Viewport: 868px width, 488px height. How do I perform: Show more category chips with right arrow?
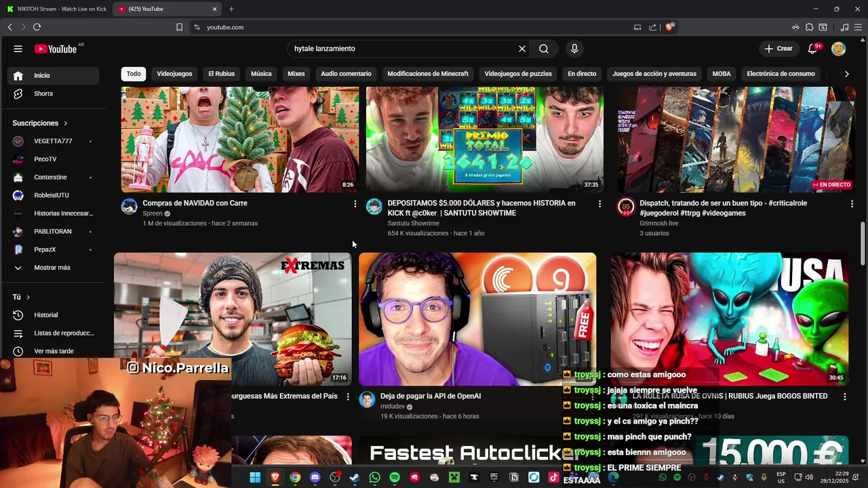click(x=846, y=74)
